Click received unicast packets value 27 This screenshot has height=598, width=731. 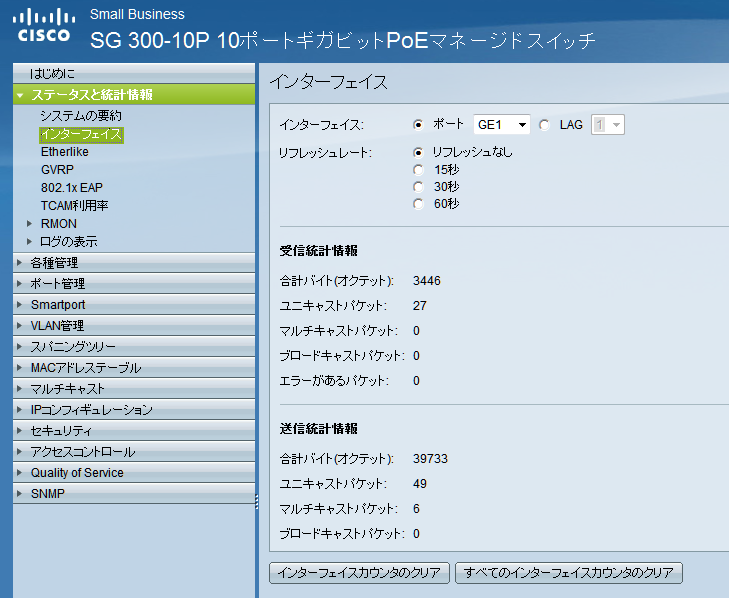click(x=420, y=306)
